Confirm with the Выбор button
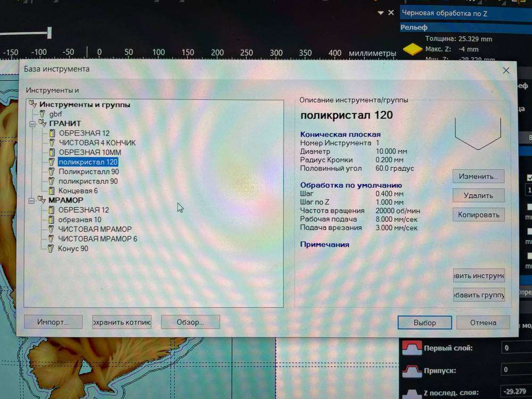Viewport: 532px width, 399px height. pyautogui.click(x=425, y=322)
